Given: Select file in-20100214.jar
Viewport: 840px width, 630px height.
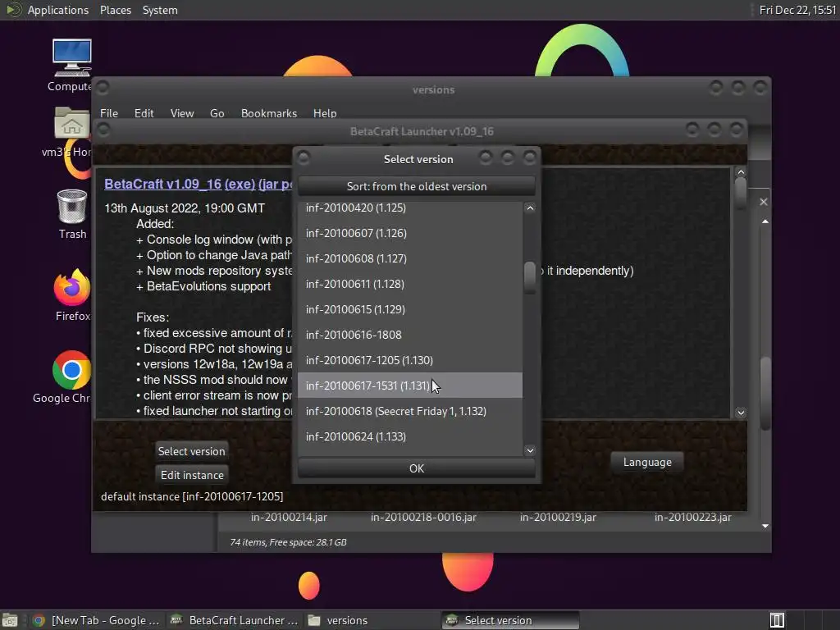Looking at the screenshot, I should click(x=289, y=518).
